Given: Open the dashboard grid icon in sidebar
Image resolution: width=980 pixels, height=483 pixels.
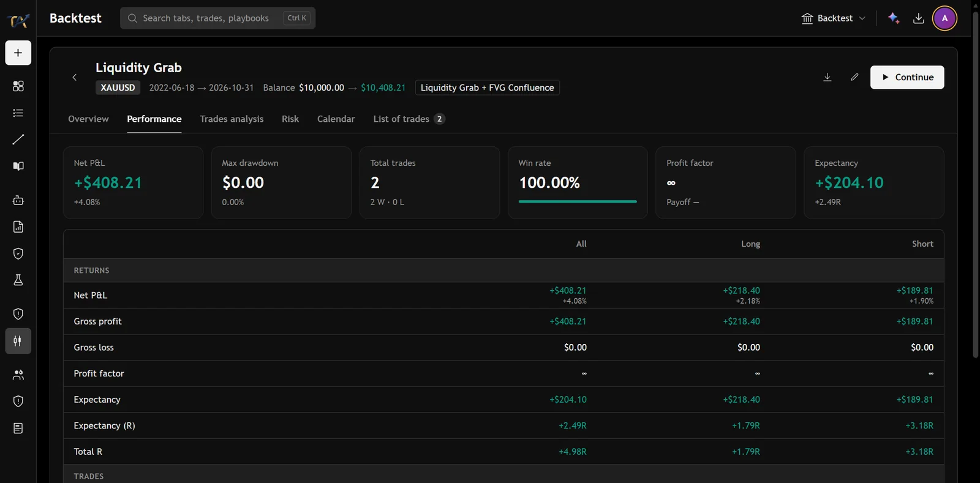Looking at the screenshot, I should click(18, 86).
